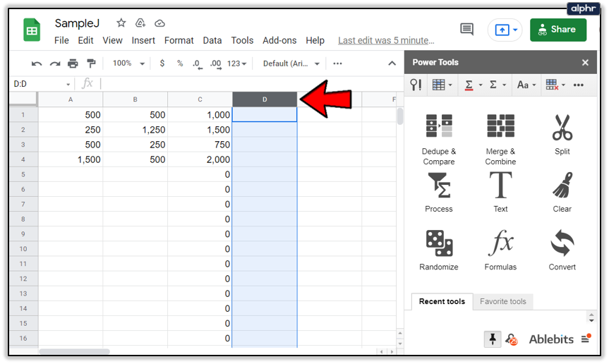
Task: Open the Merge & Combine tool
Action: click(x=500, y=139)
